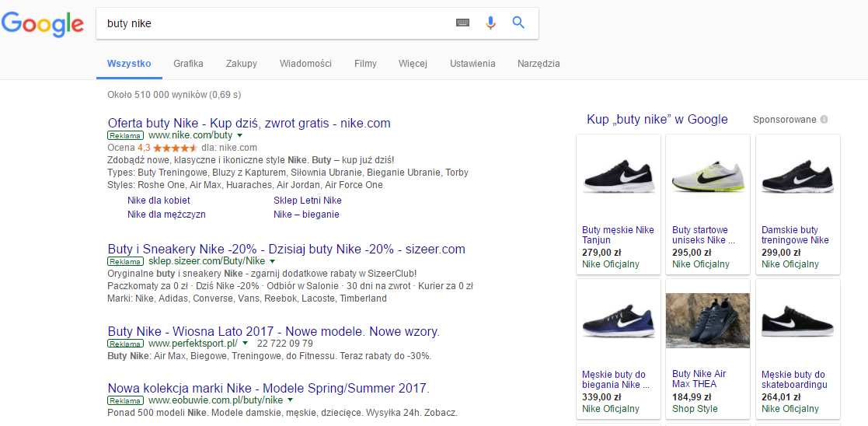Open the on-screen keyboard icon
868x426 pixels.
tap(462, 23)
